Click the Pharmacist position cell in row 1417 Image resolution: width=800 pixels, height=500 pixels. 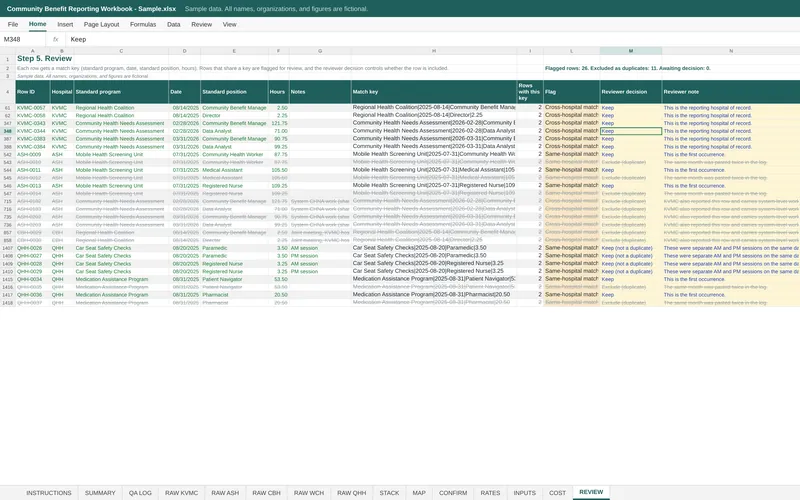pos(234,295)
